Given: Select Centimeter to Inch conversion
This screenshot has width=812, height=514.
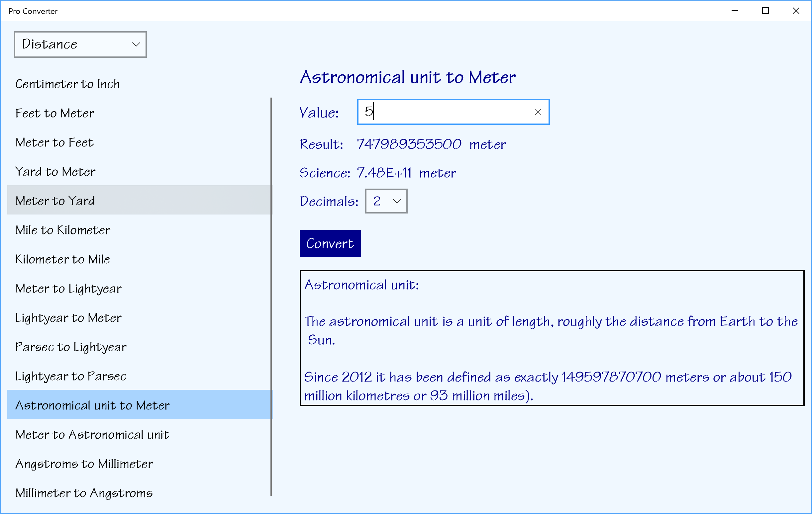Looking at the screenshot, I should click(x=67, y=84).
